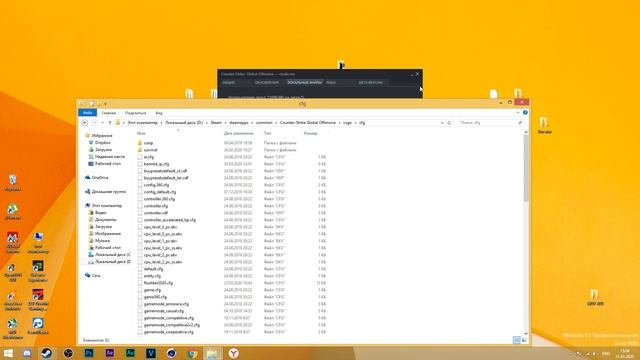Open Yandex Browser from the taskbar
Viewport: 640px width, 360px height.
tap(233, 353)
